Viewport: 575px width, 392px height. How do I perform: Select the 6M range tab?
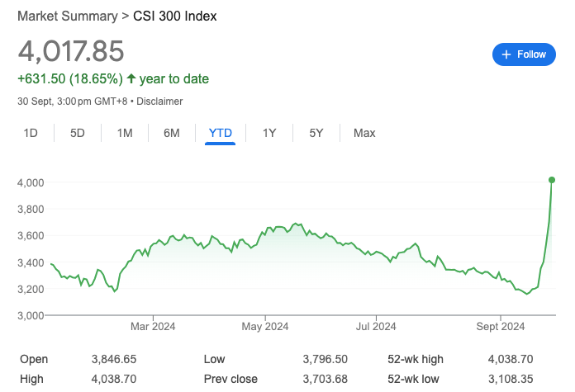point(172,133)
